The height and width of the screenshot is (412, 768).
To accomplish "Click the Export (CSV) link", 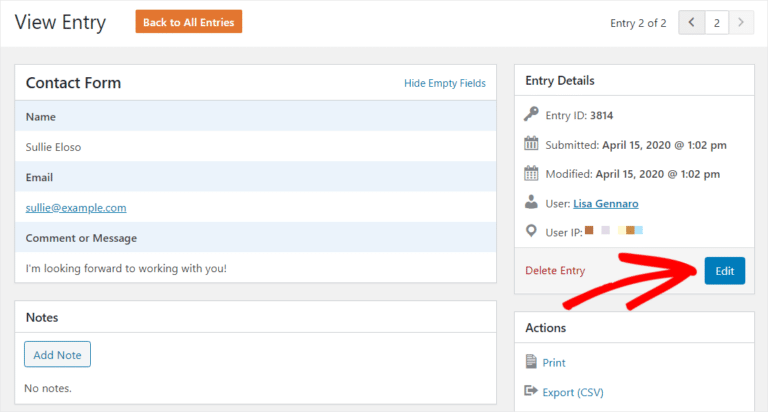I will pyautogui.click(x=573, y=392).
